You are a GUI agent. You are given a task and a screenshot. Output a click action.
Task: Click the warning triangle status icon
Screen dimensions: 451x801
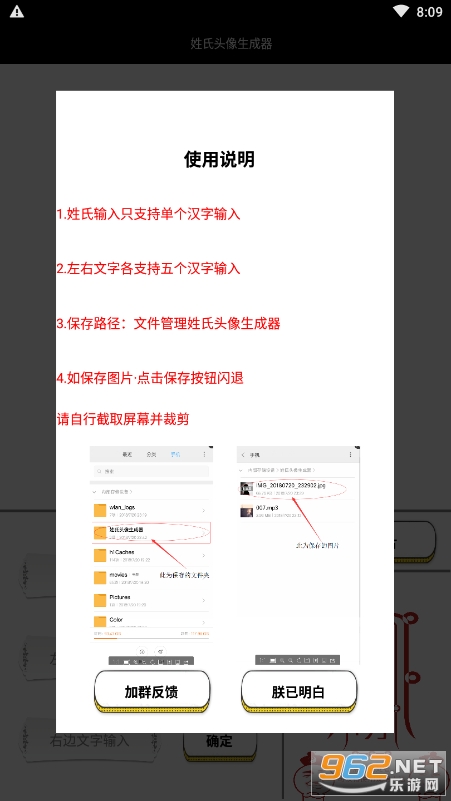click(x=17, y=12)
